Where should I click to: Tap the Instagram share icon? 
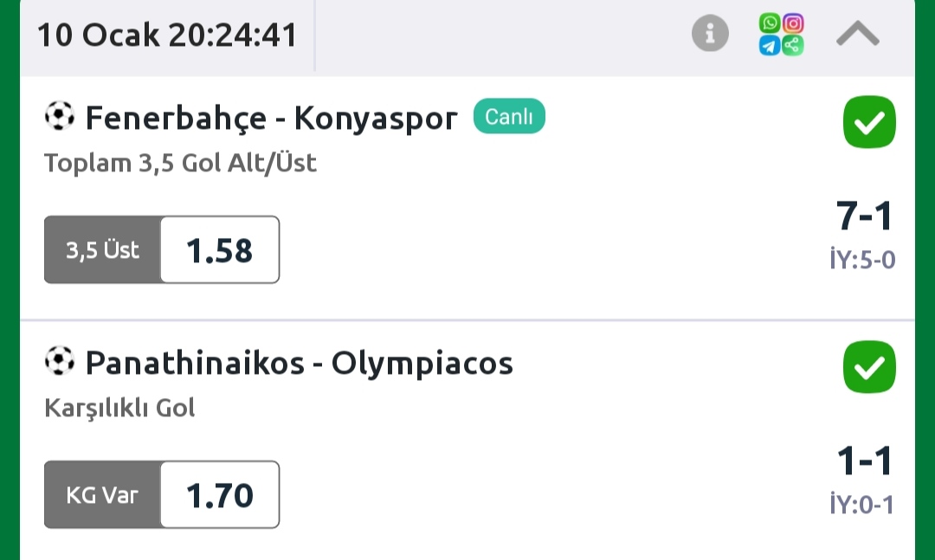tap(793, 24)
